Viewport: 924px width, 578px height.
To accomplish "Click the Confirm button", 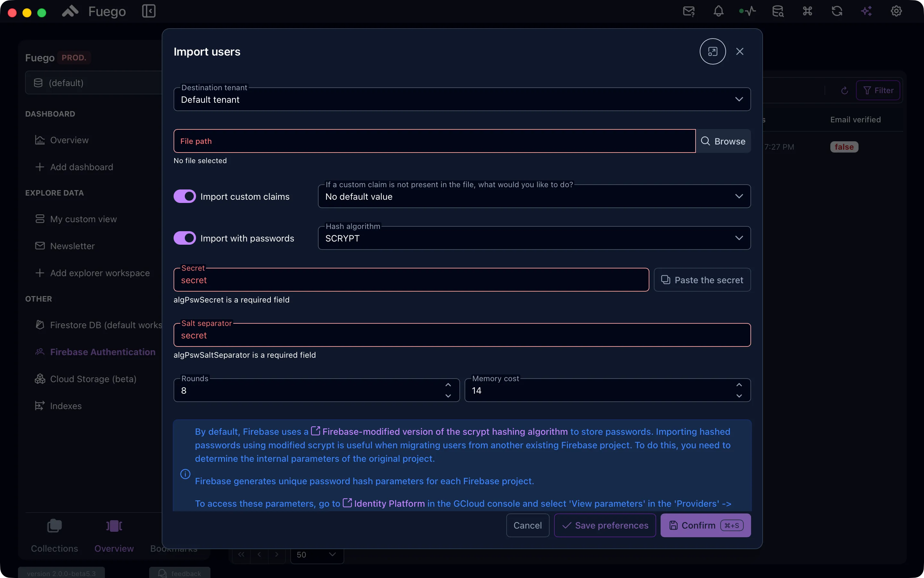I will tap(705, 525).
